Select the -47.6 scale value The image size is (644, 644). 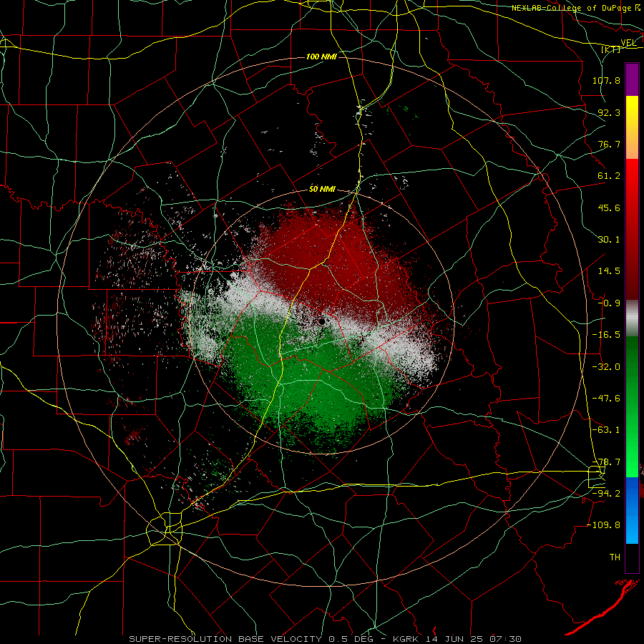point(606,399)
